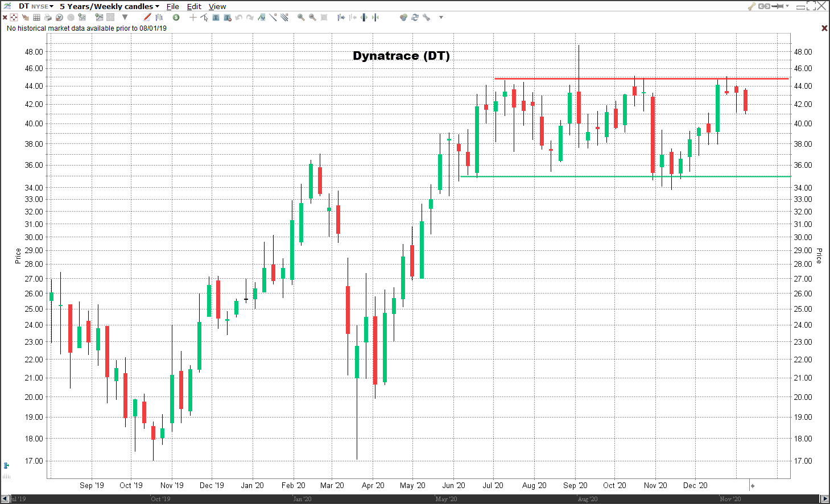Viewport: 830px width, 504px height.
Task: Open the color circles palette icon
Action: pos(403,18)
